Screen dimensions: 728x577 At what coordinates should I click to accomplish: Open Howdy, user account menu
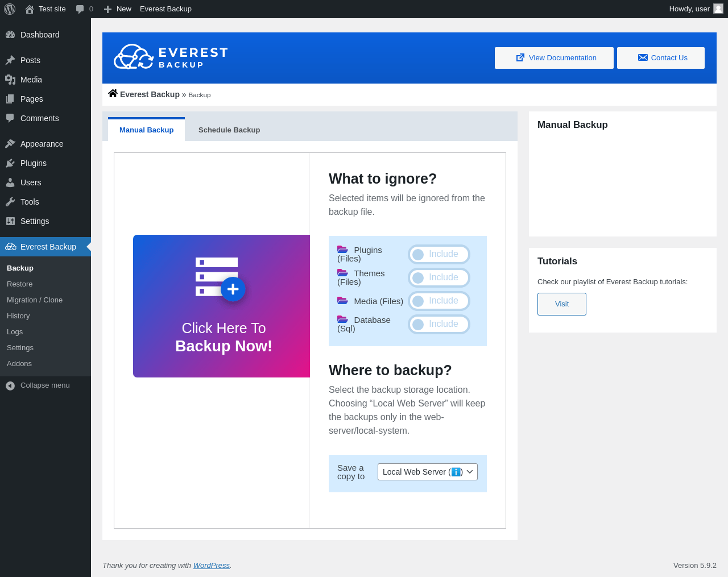[696, 9]
